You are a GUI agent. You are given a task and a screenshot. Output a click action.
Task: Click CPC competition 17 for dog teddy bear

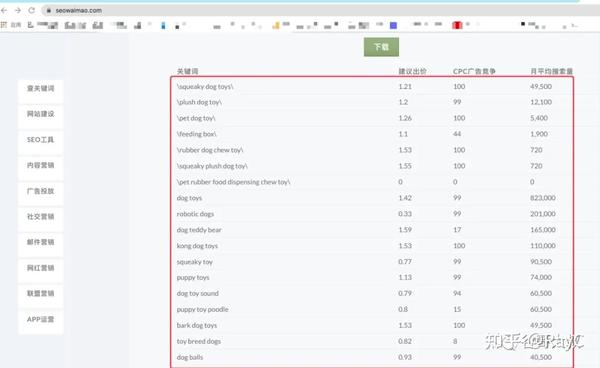tap(457, 230)
